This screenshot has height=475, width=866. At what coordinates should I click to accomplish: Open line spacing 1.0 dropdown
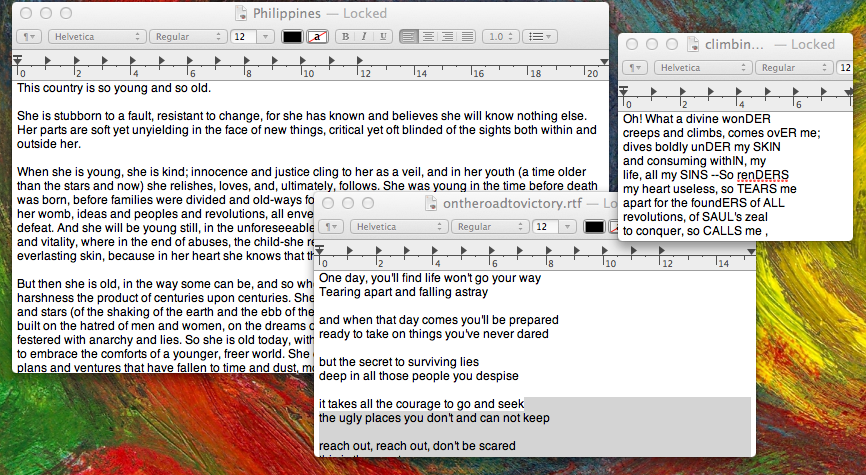click(x=499, y=37)
